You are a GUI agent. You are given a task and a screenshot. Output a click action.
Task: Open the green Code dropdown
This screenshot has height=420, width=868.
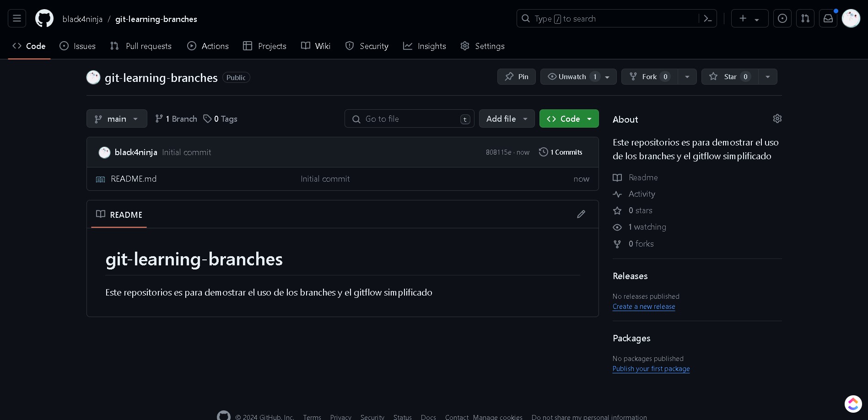pos(569,118)
